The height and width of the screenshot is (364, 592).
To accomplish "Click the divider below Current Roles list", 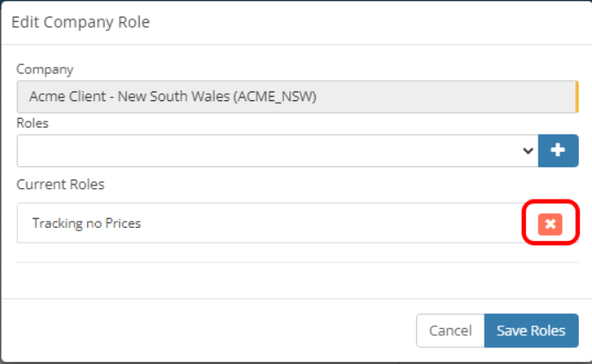I will point(297,262).
